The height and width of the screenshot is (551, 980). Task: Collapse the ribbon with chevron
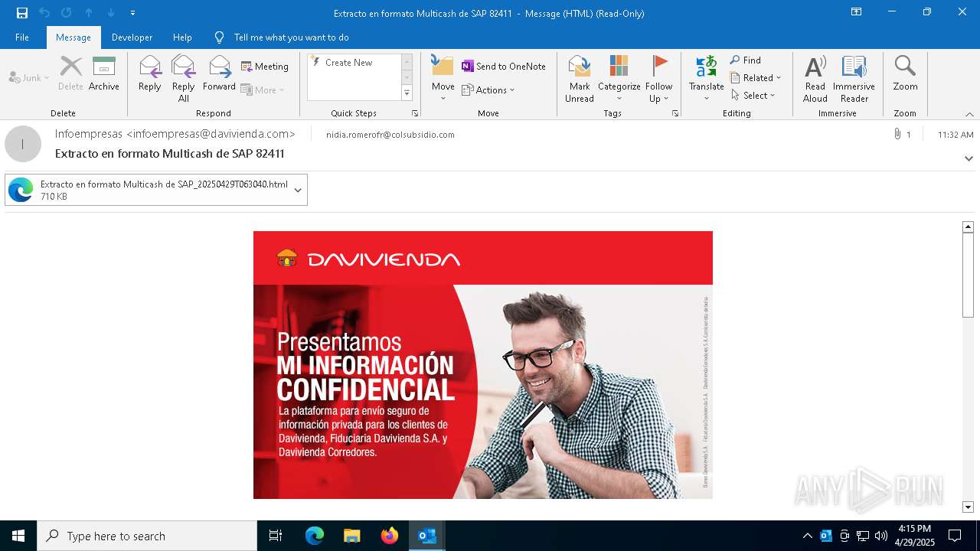click(969, 114)
